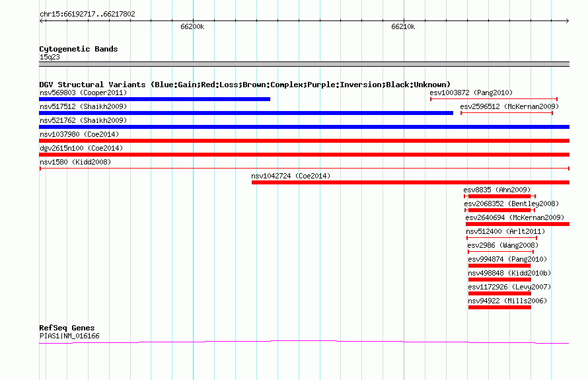Click the chr15:66192717..66217802 coordinate label
The height and width of the screenshot is (380, 588).
(x=87, y=14)
